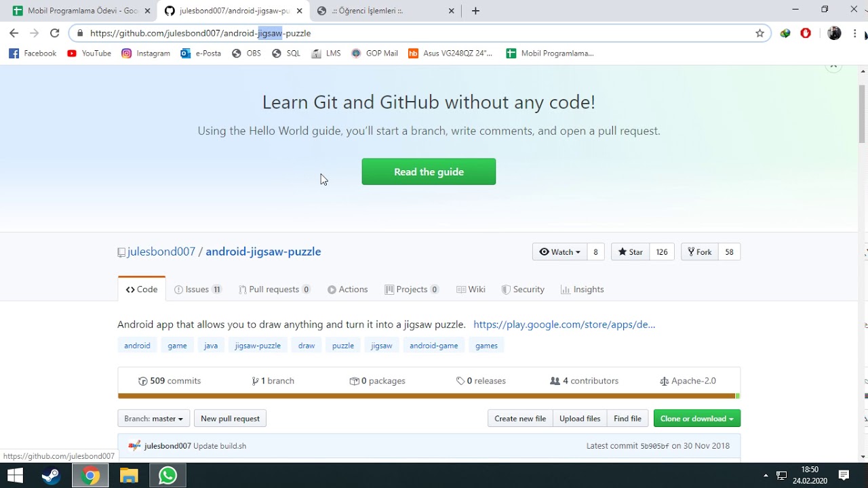Select the Code tab
868x488 pixels.
tap(142, 289)
